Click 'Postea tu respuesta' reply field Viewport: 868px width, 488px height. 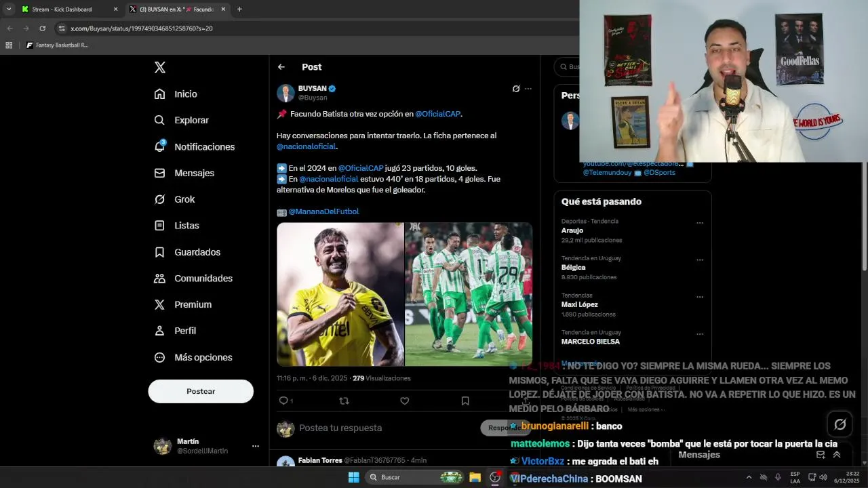click(x=340, y=428)
